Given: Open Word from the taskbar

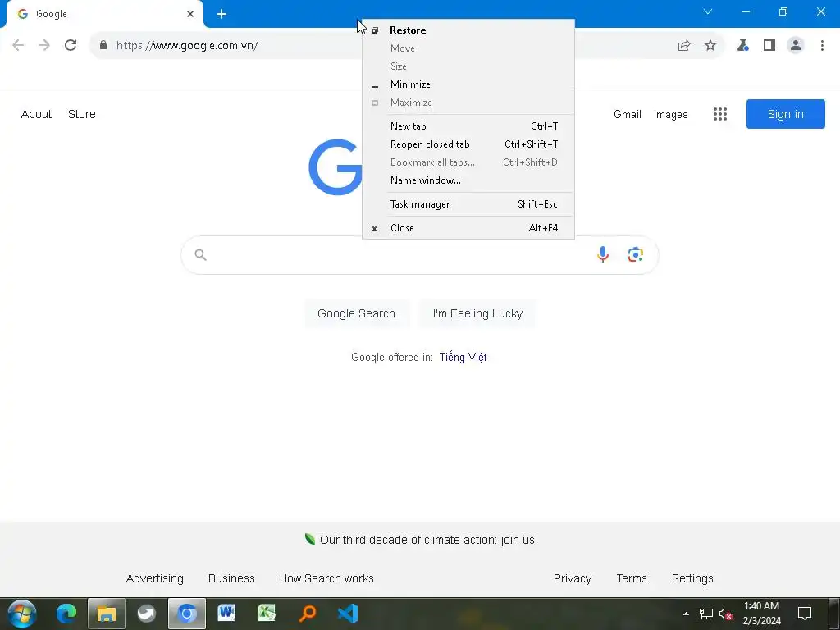Looking at the screenshot, I should [x=226, y=614].
